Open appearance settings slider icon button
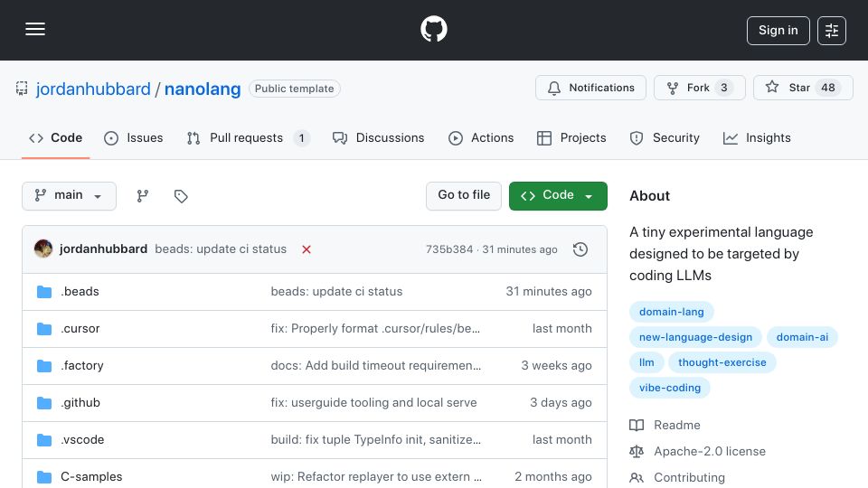This screenshot has width=868, height=488. [832, 31]
